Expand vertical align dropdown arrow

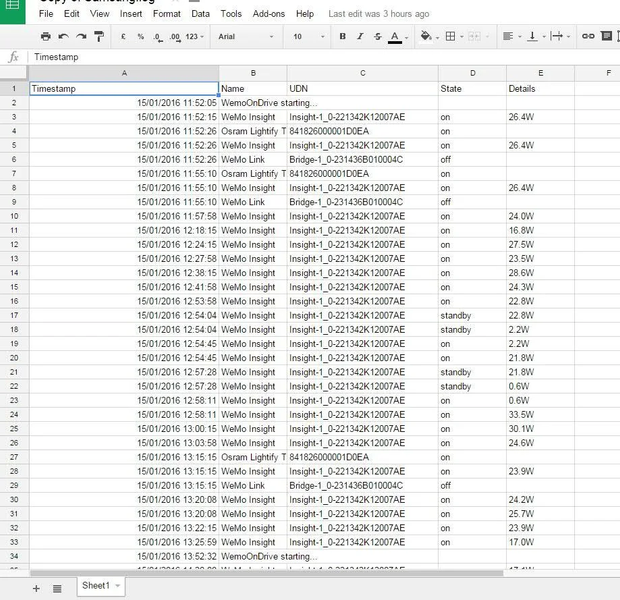(544, 37)
